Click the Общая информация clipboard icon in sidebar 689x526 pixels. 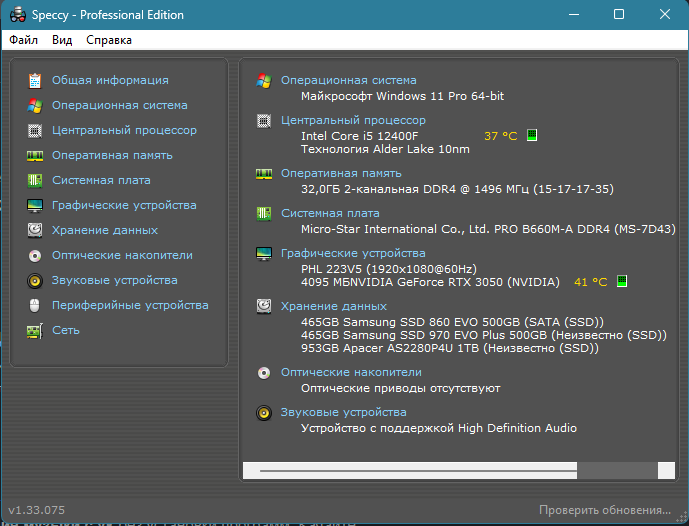point(35,81)
